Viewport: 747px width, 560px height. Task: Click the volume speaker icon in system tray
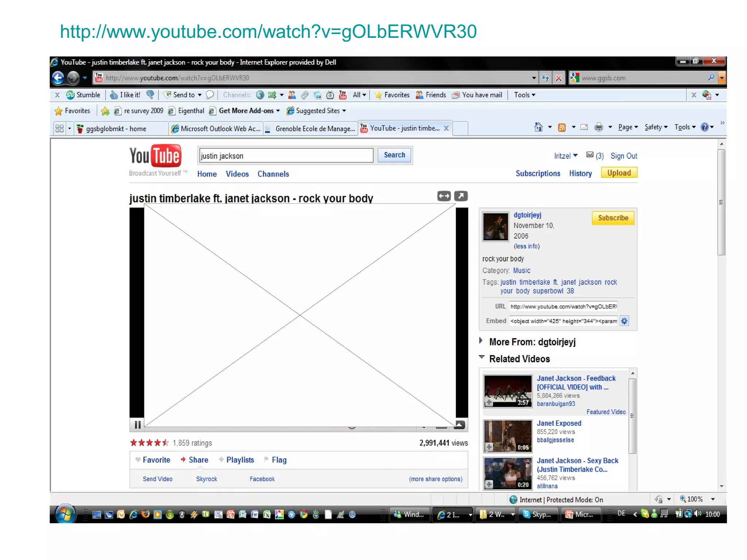click(x=697, y=514)
